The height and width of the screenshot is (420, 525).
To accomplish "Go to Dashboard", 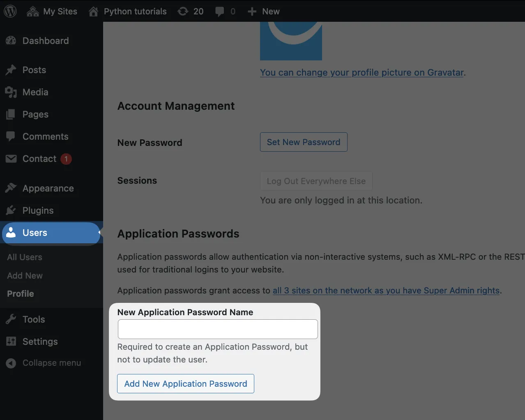I will pos(46,41).
